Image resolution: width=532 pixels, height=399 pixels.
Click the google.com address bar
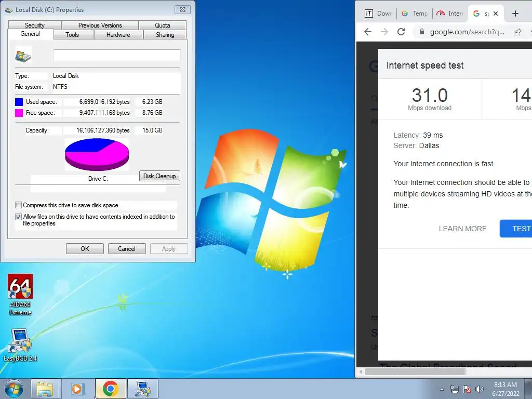pos(467,32)
